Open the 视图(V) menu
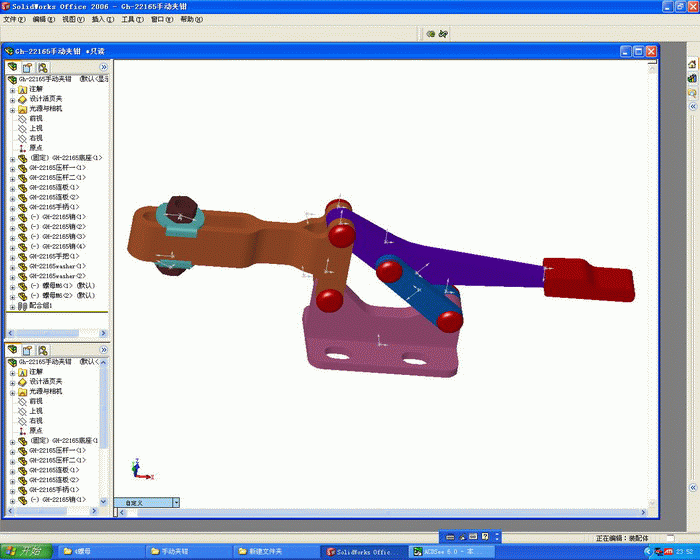Screen dimensions: 700x560 [73, 19]
